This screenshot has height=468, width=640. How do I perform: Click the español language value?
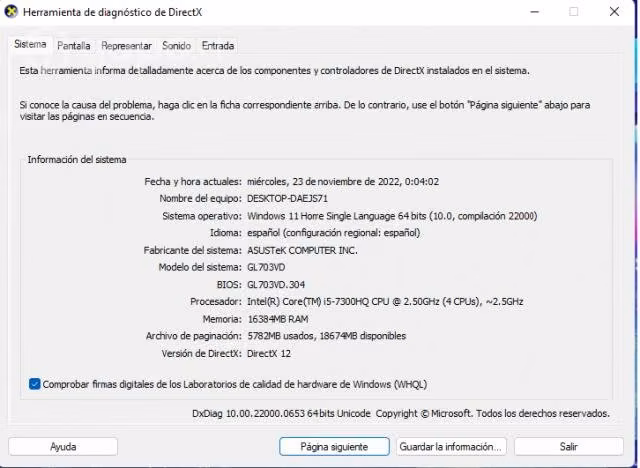click(x=333, y=233)
